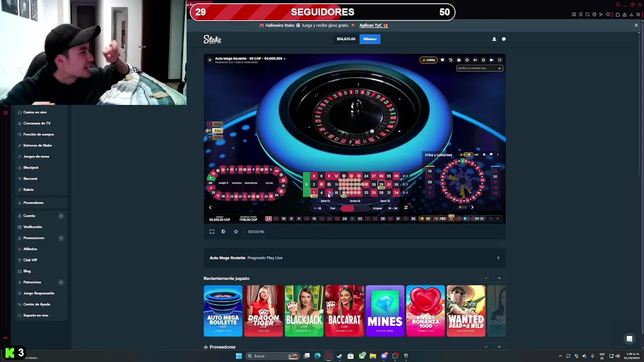Bet on 1-18 low numbers
The width and height of the screenshot is (644, 362).
point(317,208)
